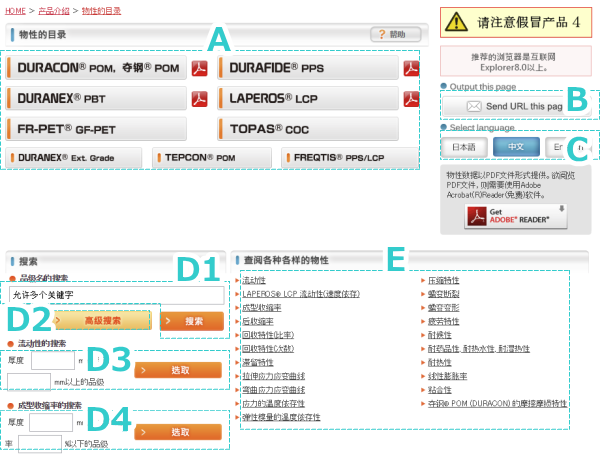Click 选取 button in the molding shrinkage section

coord(178,432)
